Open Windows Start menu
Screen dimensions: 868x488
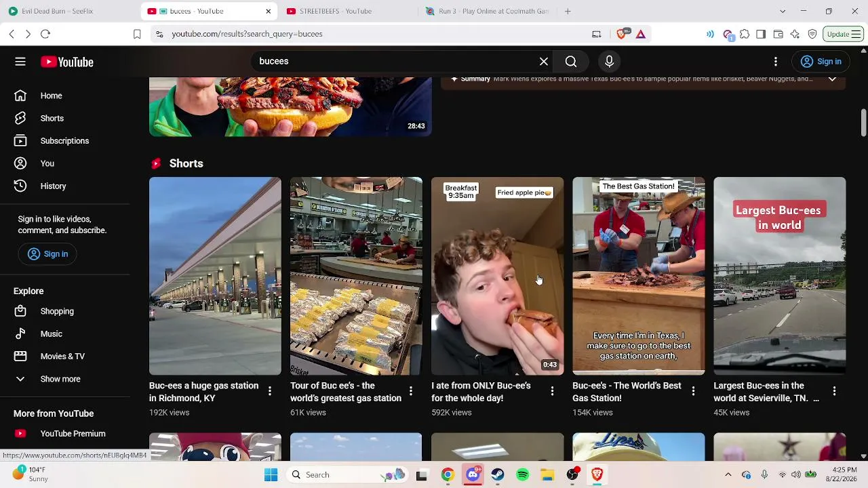point(271,475)
